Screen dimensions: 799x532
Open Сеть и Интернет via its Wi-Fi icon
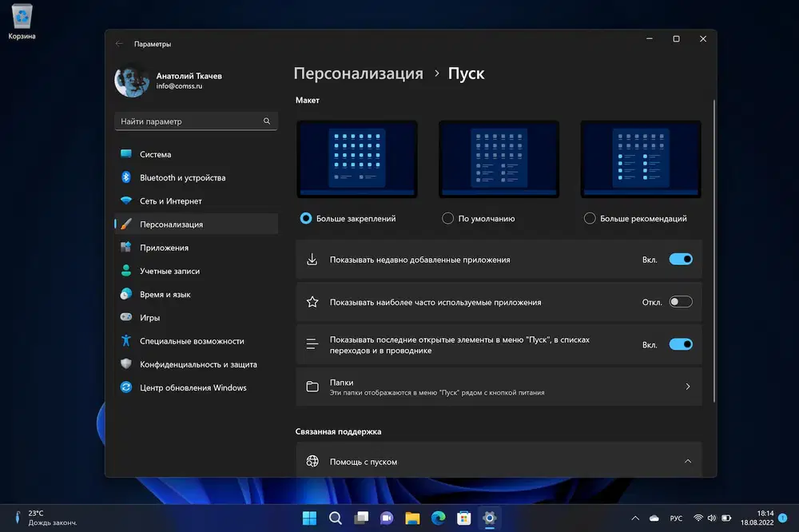125,201
